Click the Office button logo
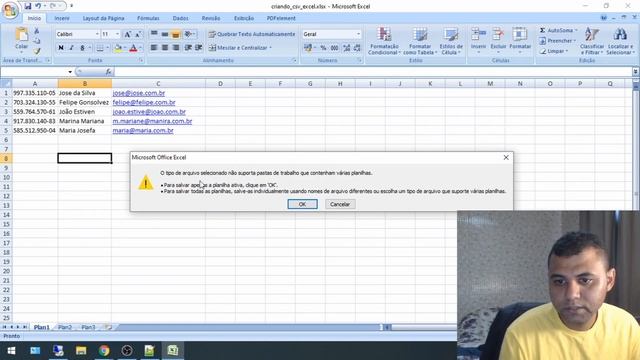 pos(9,10)
